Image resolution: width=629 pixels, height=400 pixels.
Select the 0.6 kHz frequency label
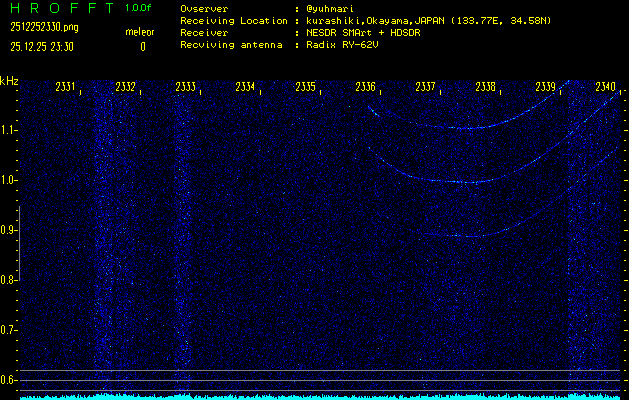(x=9, y=380)
